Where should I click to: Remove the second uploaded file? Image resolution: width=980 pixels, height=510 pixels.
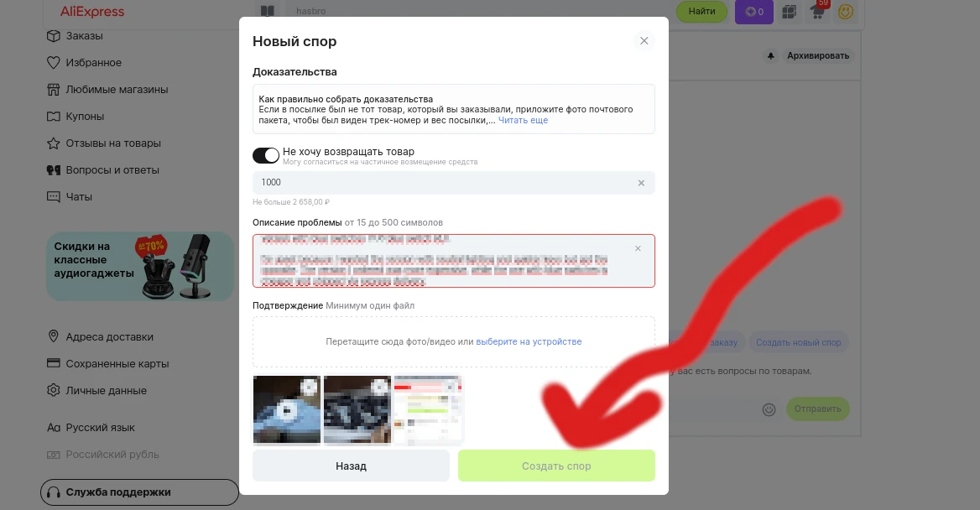[379, 388]
